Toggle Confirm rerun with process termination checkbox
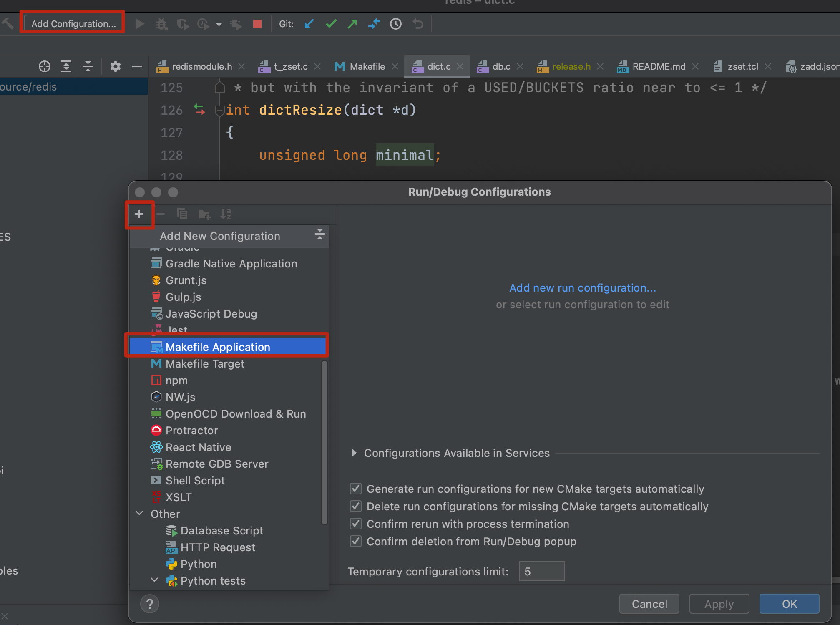Viewport: 840px width, 625px height. point(356,524)
